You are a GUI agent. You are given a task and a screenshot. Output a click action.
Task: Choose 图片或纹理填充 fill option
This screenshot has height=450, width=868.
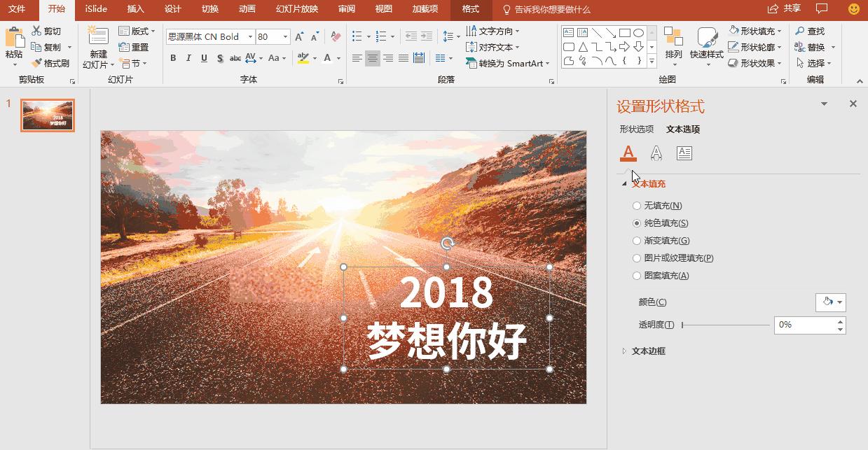pos(637,258)
